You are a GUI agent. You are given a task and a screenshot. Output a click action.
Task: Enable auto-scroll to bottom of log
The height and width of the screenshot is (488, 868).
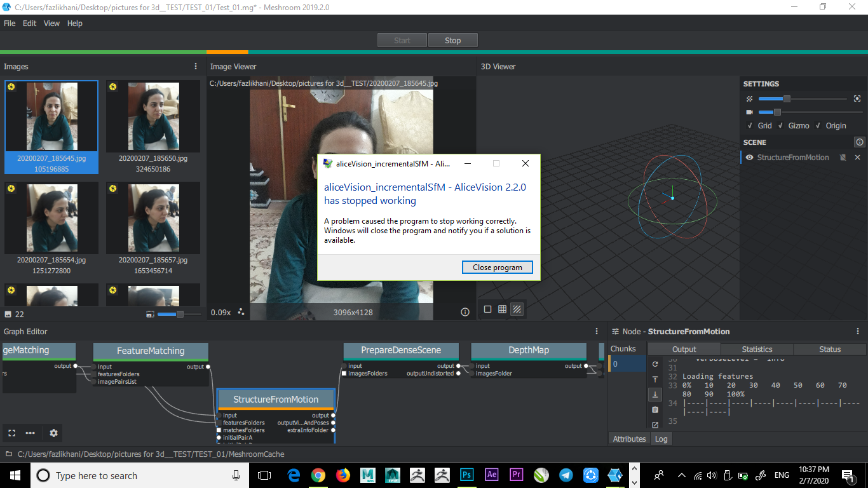[655, 394]
